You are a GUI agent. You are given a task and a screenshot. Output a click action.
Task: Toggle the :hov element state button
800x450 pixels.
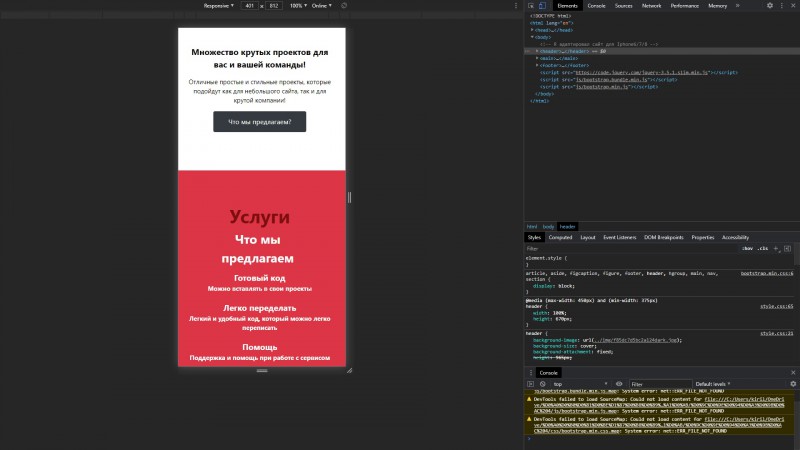747,248
